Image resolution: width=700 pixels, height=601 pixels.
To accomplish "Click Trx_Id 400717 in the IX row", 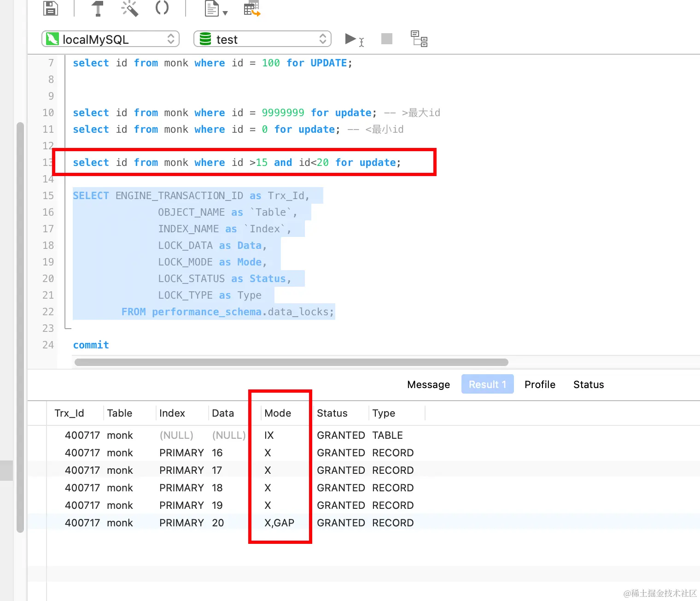I will (x=82, y=435).
